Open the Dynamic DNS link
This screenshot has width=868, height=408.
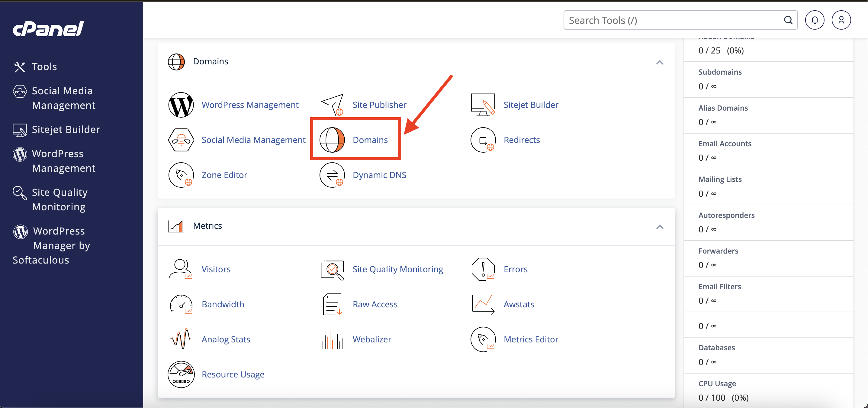[x=379, y=175]
